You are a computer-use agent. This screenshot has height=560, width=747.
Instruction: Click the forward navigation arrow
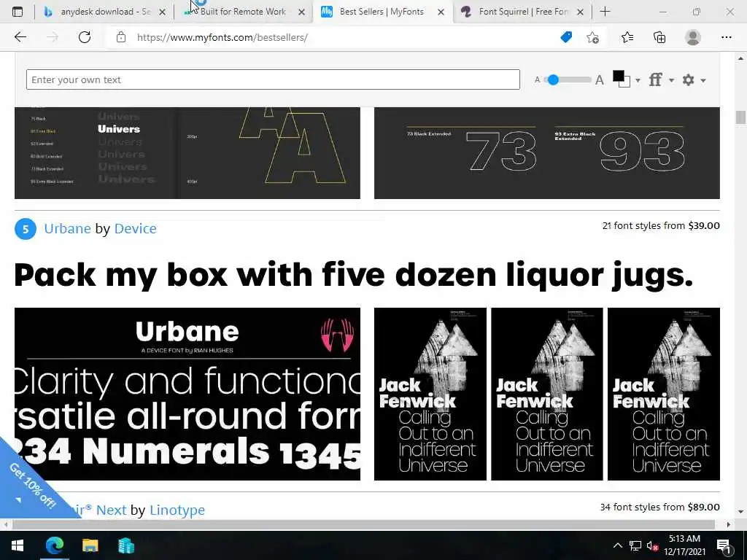point(53,37)
